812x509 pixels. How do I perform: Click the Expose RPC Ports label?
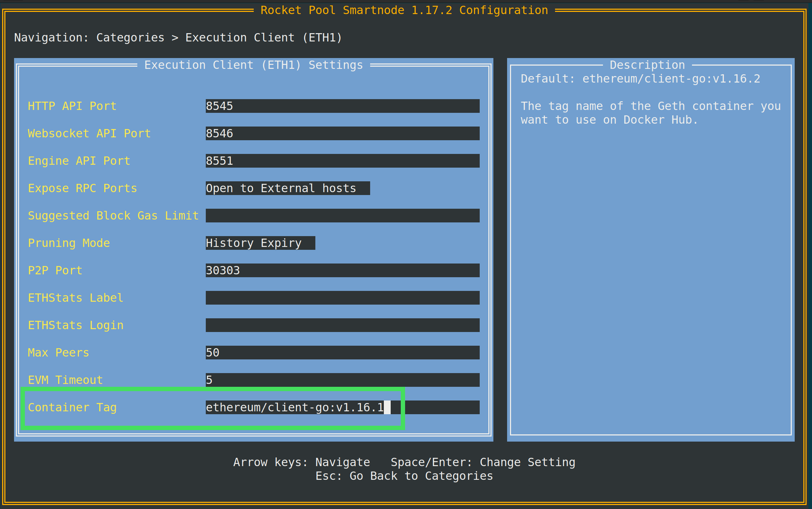(82, 188)
